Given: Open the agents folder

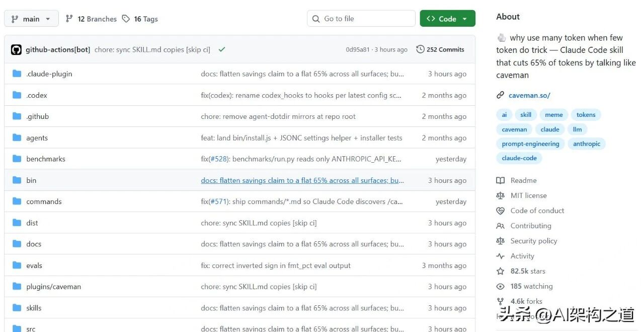Looking at the screenshot, I should tap(37, 138).
